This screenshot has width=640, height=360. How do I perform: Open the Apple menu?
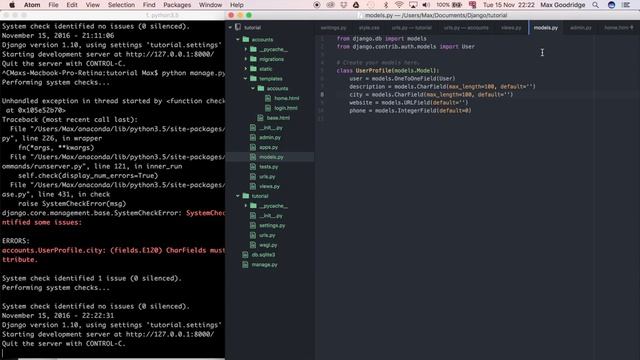(12, 5)
